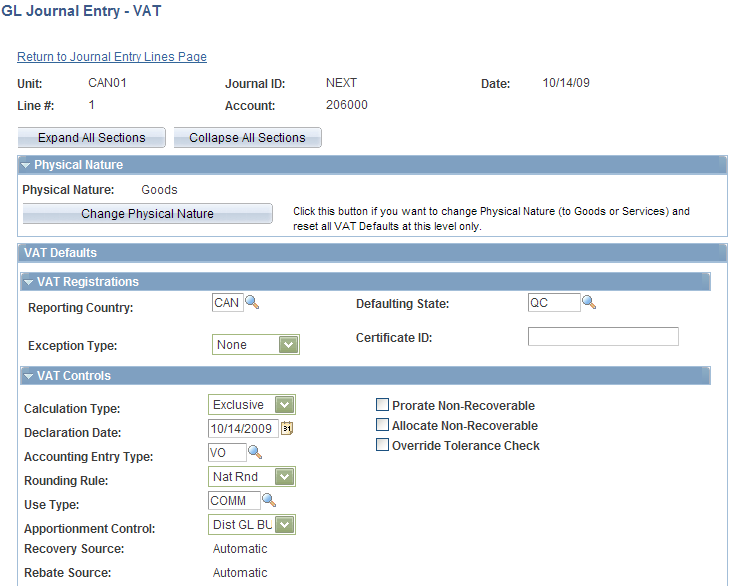Click the Use Type input field
This screenshot has height=586, width=740.
tap(234, 500)
